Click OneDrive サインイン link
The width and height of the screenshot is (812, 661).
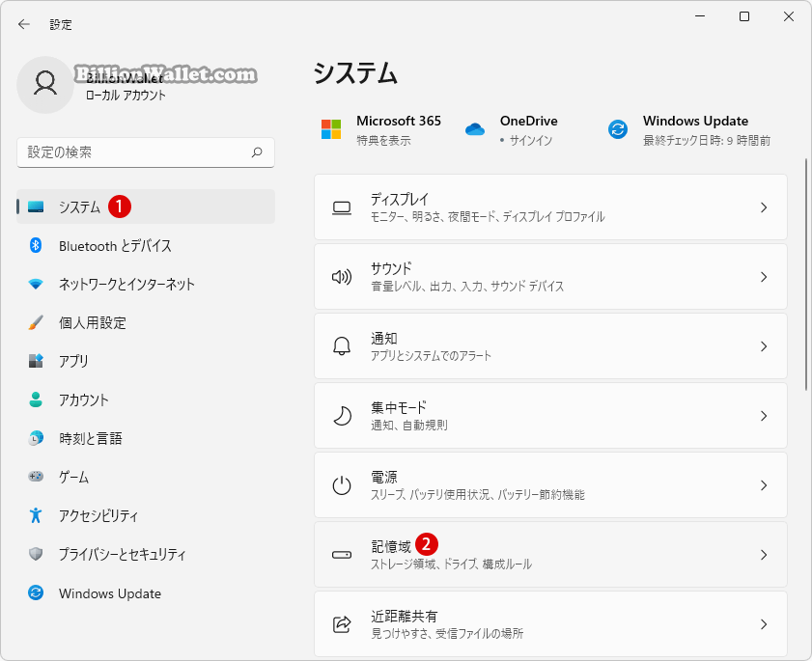coord(531,140)
